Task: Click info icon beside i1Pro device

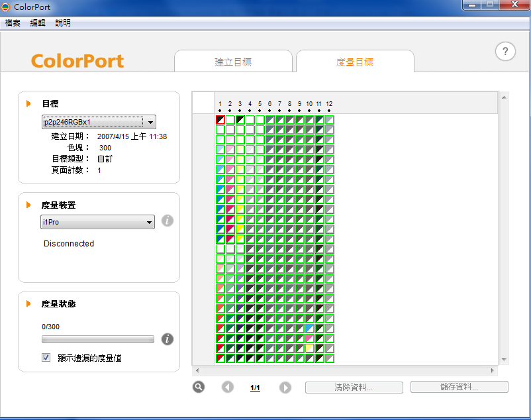Action: [x=168, y=221]
